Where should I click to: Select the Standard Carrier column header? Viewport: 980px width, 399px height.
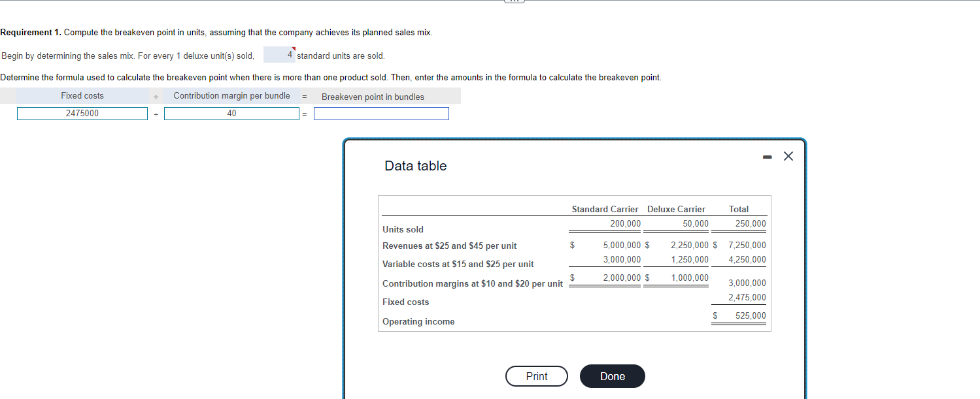click(x=605, y=209)
